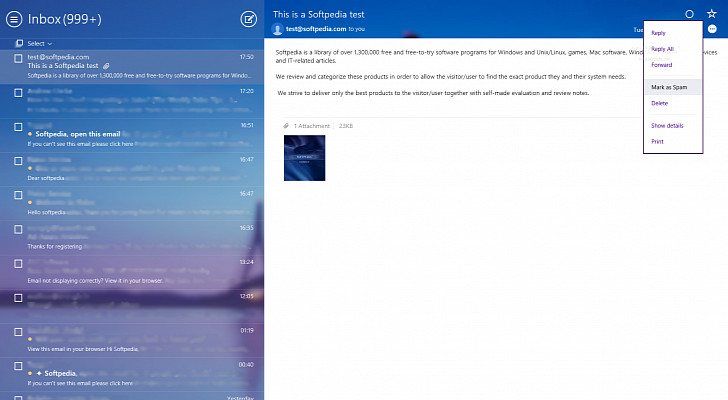Open the hamburger menu beside Inbox
This screenshot has height=400, width=728.
click(14, 18)
